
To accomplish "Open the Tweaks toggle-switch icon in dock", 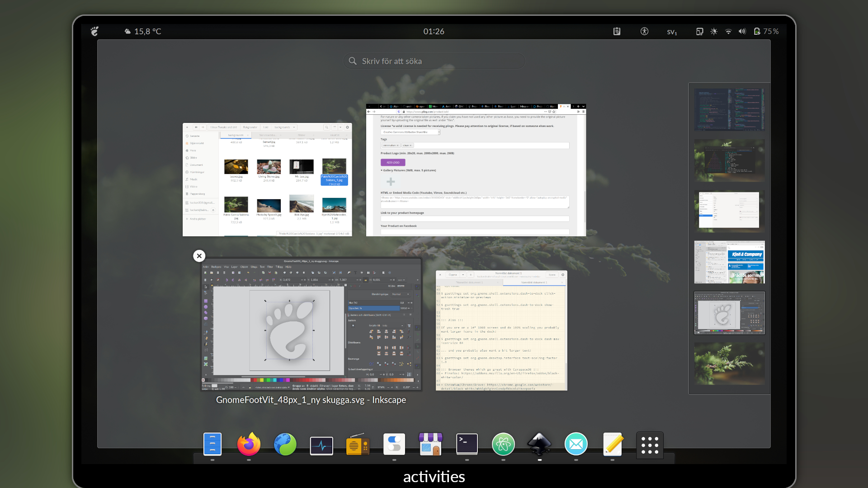I will pos(394,445).
